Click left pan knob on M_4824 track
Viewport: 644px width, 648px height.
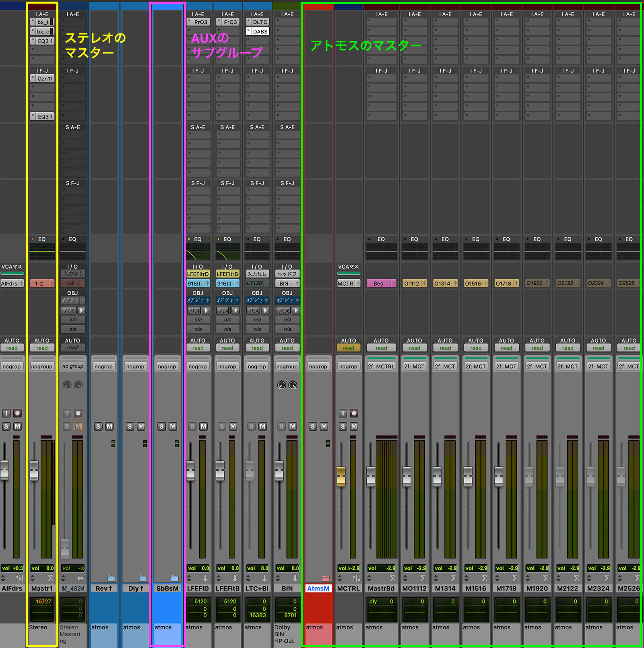(67, 385)
